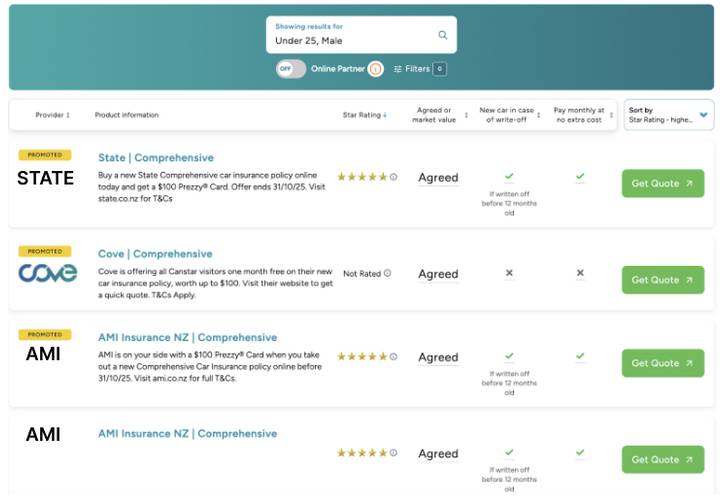The height and width of the screenshot is (503, 720).
Task: Sort by New car in case of write-off
Action: 539,115
